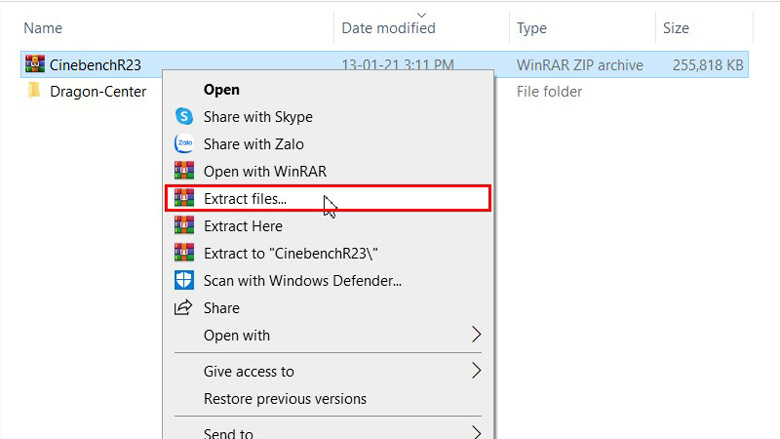Click WinRAR icon beside Extract Here
780x439 pixels.
click(x=184, y=226)
